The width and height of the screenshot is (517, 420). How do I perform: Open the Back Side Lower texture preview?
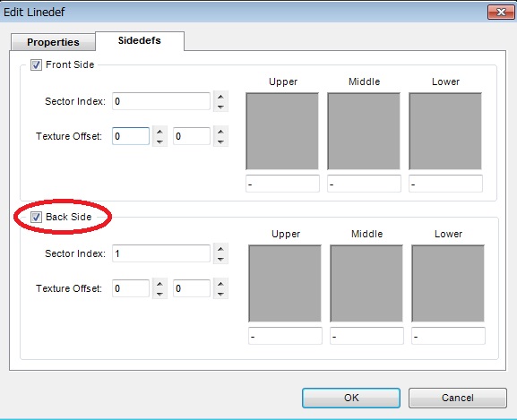448,283
